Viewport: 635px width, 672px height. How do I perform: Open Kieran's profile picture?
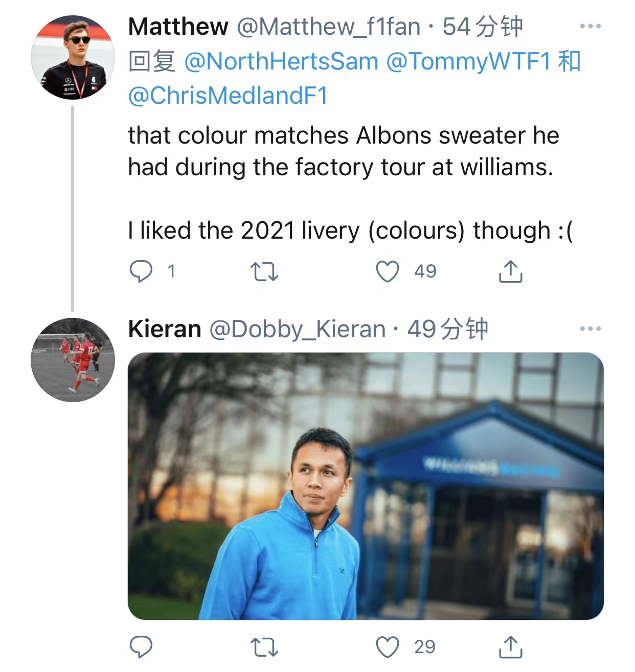73,360
